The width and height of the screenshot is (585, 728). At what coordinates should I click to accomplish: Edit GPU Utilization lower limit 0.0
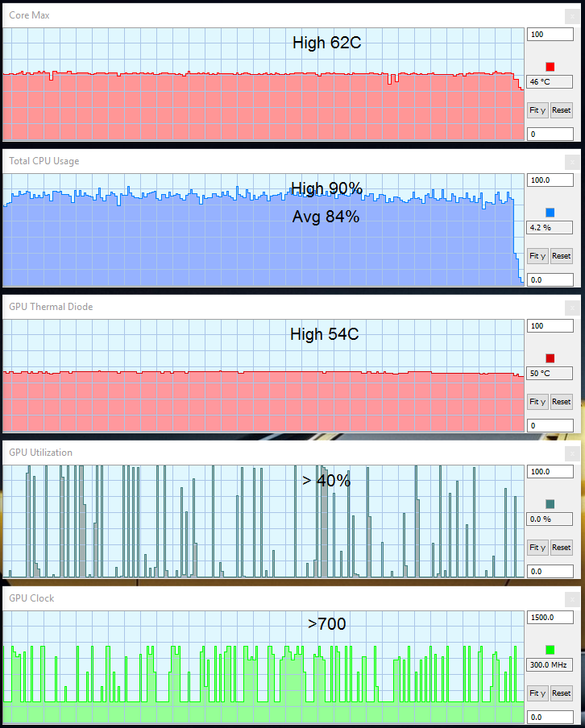point(550,572)
